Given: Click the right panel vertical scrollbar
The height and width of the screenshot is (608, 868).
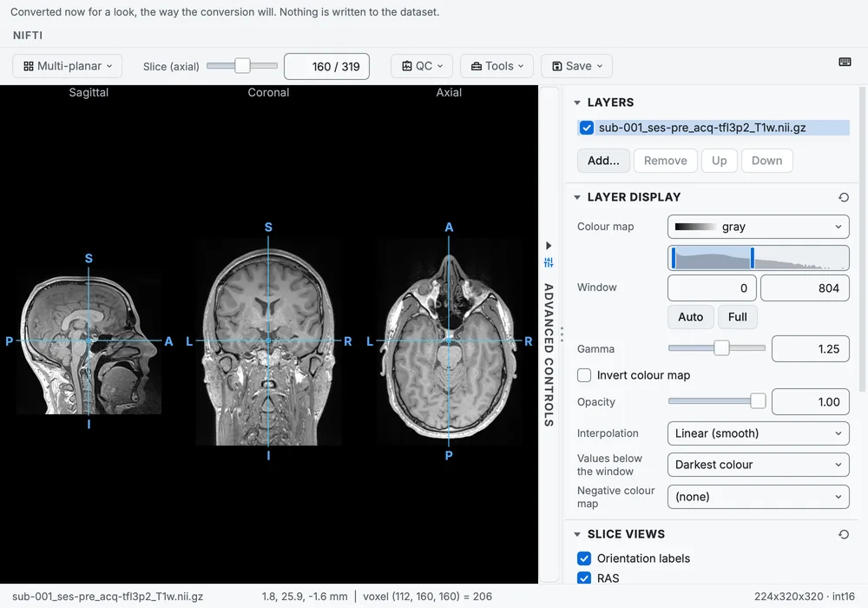Looking at the screenshot, I should click(x=863, y=238).
